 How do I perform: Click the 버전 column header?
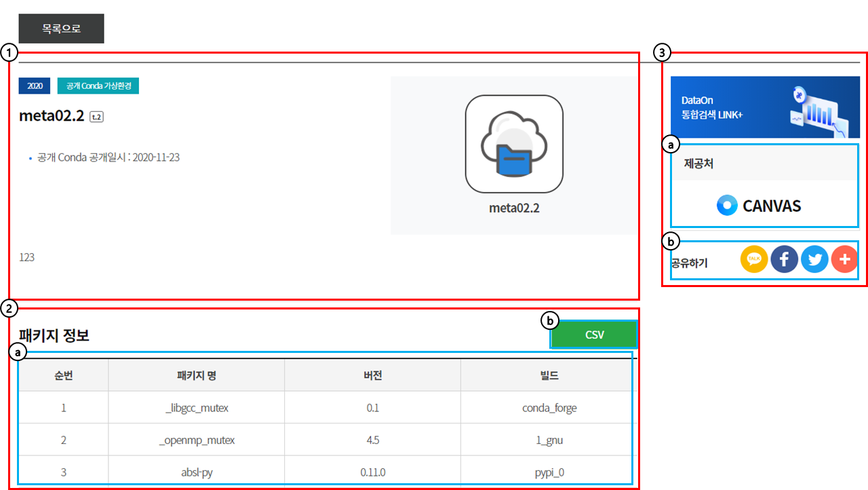tap(372, 375)
